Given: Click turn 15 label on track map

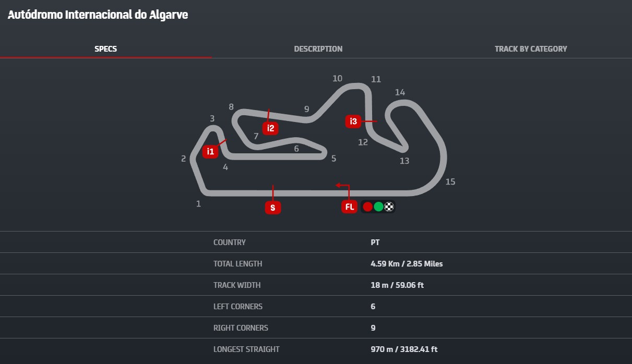Looking at the screenshot, I should coord(450,181).
